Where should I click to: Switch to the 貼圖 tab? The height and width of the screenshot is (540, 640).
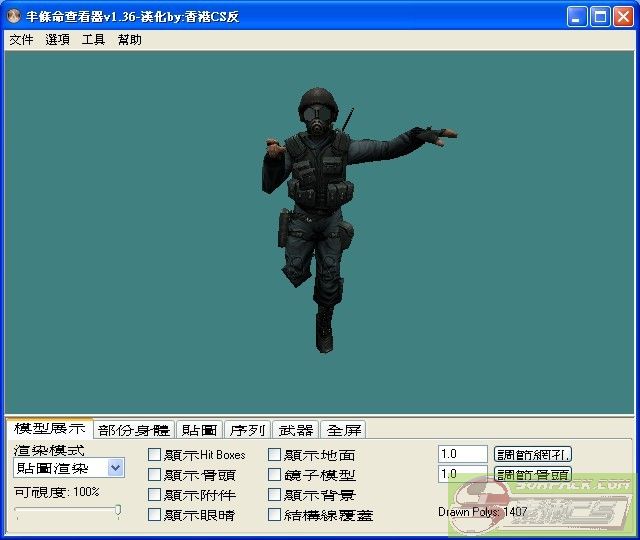[199, 430]
